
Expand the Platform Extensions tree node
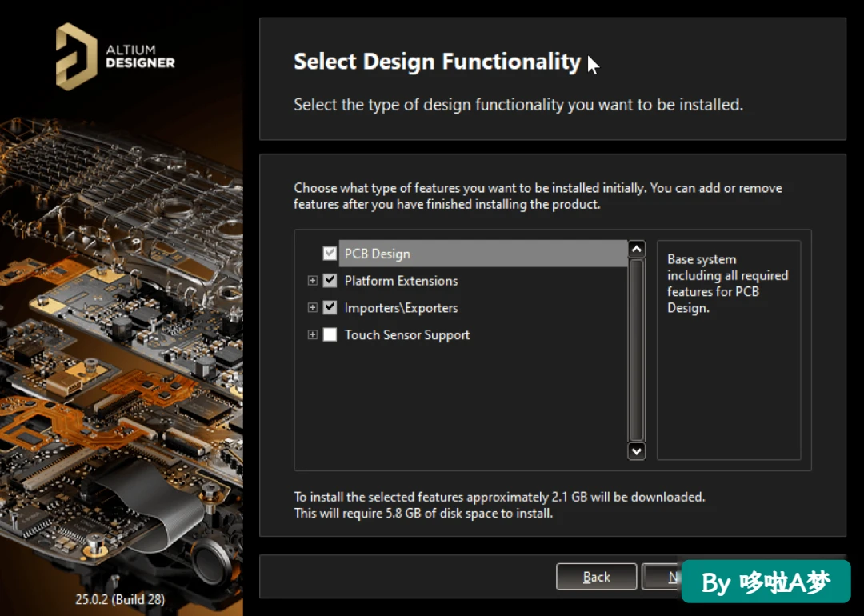pos(313,281)
